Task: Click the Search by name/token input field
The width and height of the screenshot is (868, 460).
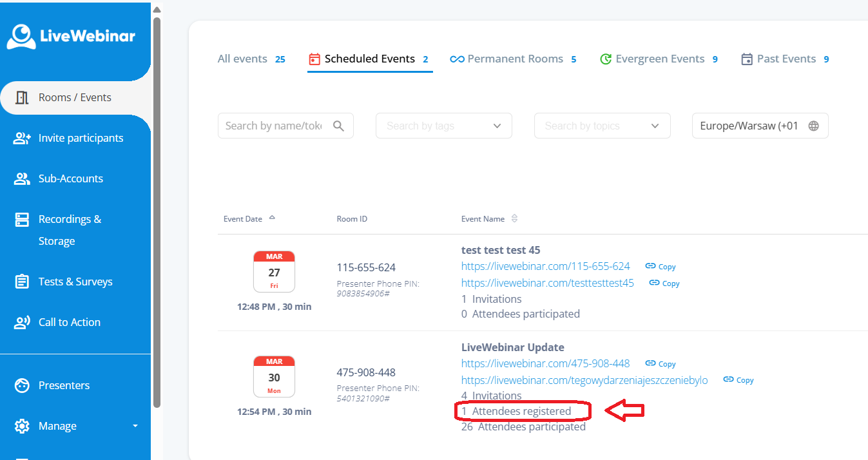Action: tap(274, 126)
